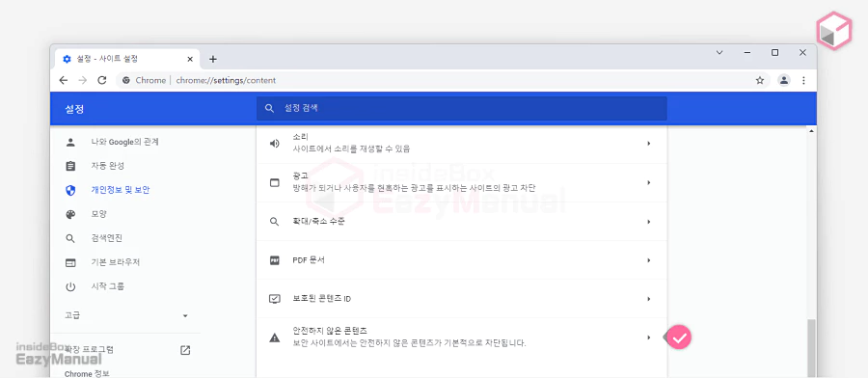868x378 pixels.
Task: Click the shield icon beside 개인정보 및 보안
Action: 70,190
